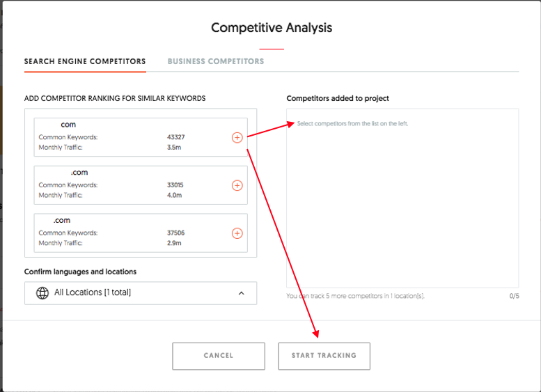Viewport: 541px width, 392px height.
Task: Click the track 5 more competitors note
Action: click(x=356, y=296)
